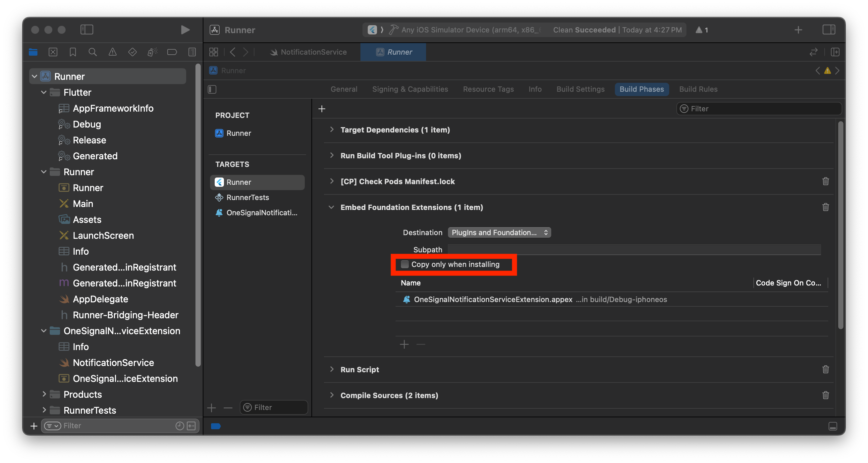
Task: Open the Project navigator folder icon
Action: coord(33,52)
